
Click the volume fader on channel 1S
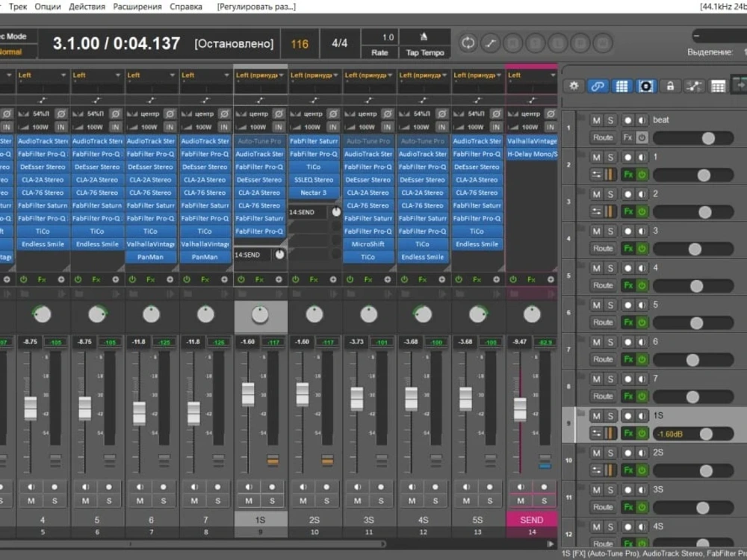point(248,395)
